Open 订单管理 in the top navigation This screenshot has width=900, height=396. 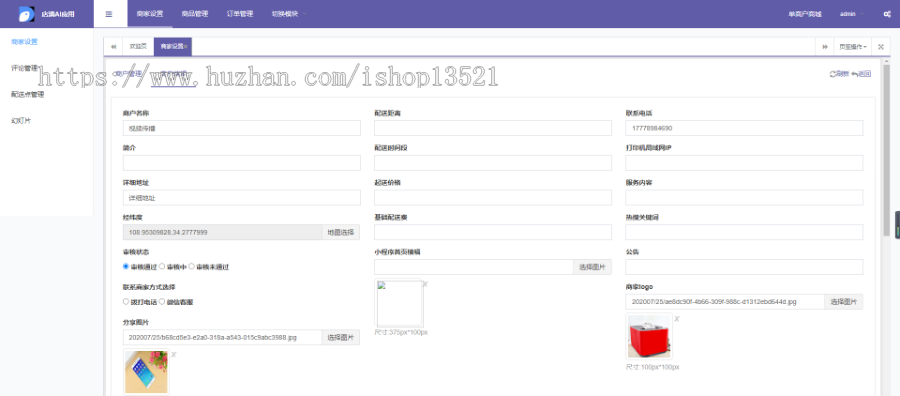coord(240,14)
